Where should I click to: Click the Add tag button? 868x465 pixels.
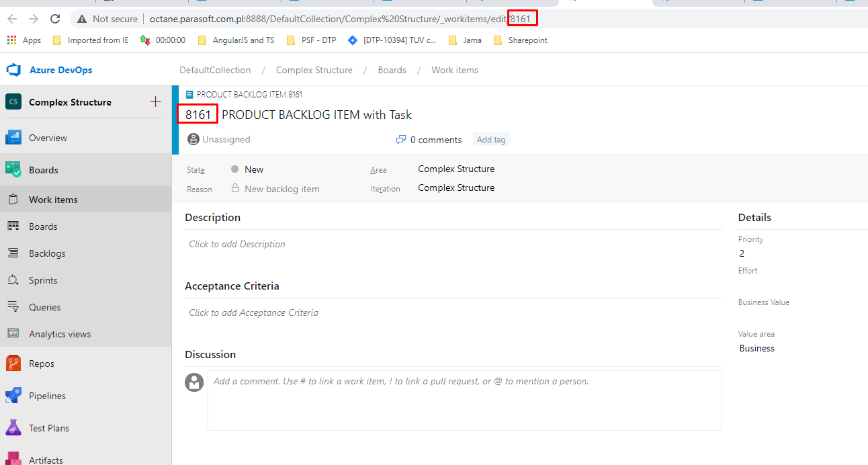tap(491, 140)
